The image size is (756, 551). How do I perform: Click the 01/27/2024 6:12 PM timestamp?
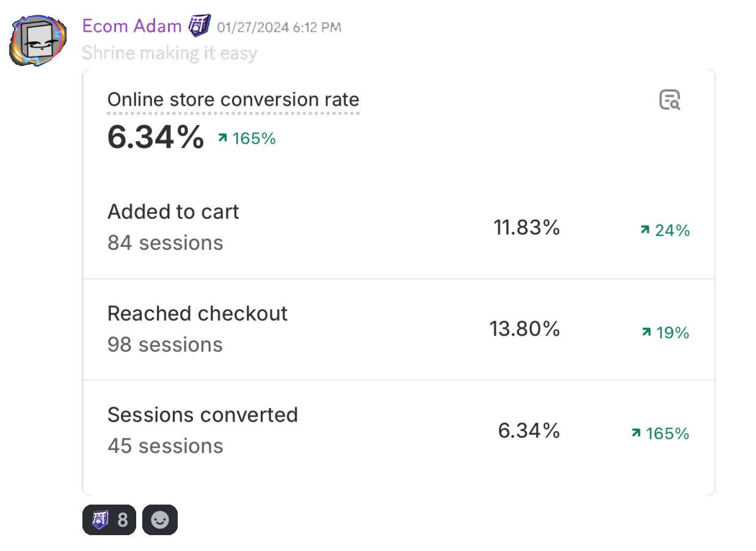coord(279,27)
